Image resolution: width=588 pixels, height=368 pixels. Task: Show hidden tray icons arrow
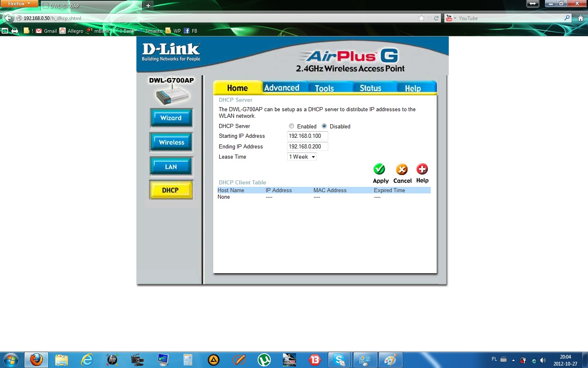pos(513,360)
